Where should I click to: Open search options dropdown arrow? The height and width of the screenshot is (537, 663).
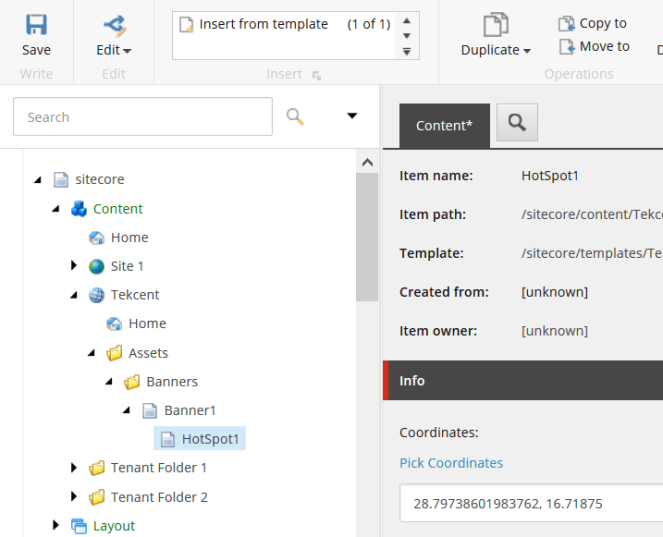pyautogui.click(x=352, y=116)
